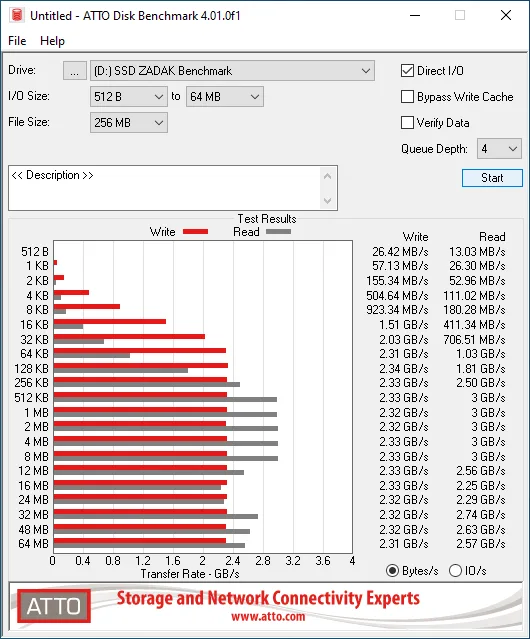Click the 128 KB row label
The image size is (530, 639).
point(31,369)
